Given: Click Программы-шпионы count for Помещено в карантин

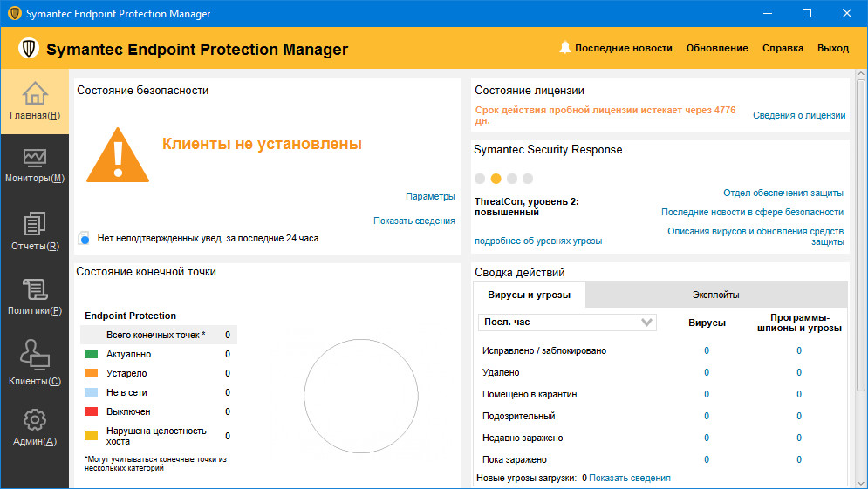Looking at the screenshot, I should coord(799,394).
